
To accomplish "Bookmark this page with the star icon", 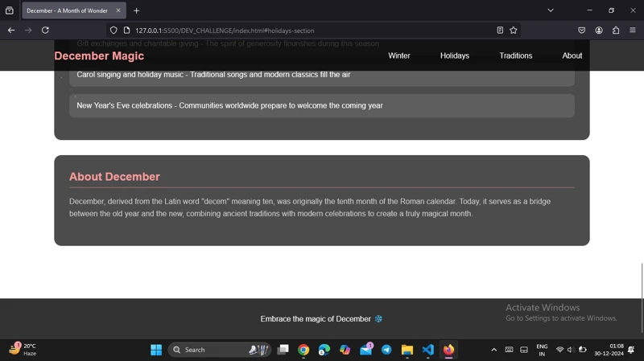I will (514, 31).
